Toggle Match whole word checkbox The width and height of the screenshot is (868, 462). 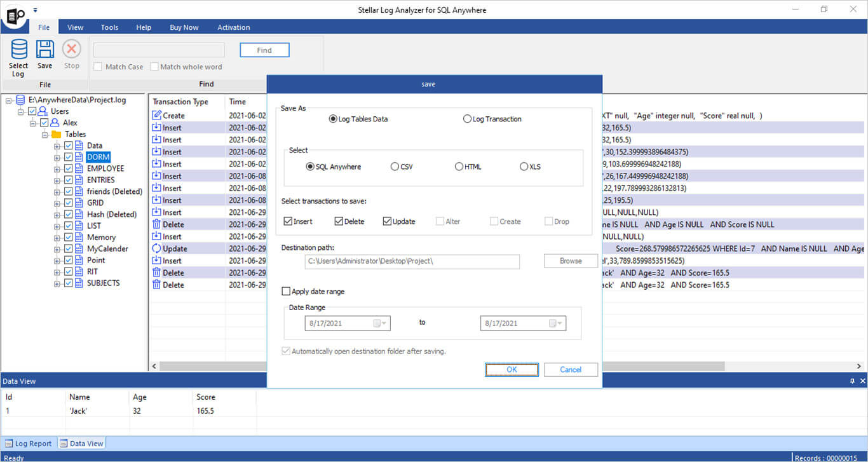click(x=154, y=67)
